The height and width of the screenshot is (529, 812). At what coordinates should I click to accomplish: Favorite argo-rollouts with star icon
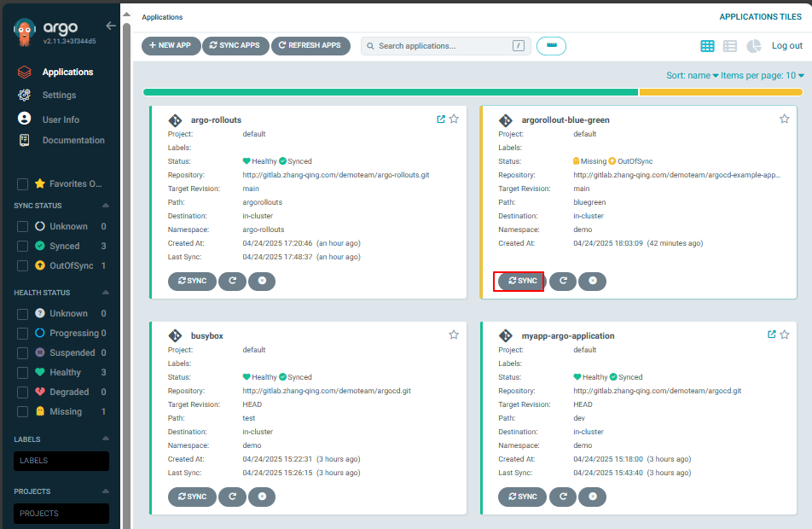pos(454,119)
